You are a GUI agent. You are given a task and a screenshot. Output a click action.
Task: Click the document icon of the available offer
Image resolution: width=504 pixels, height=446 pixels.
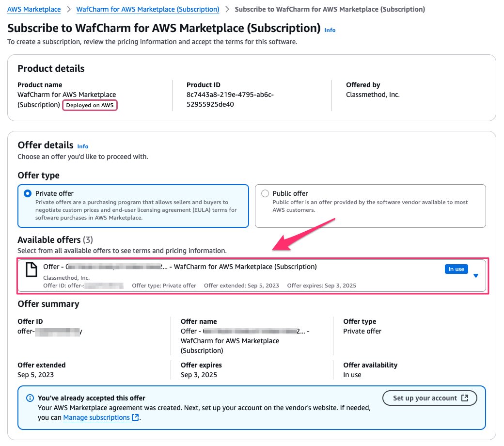(31, 270)
